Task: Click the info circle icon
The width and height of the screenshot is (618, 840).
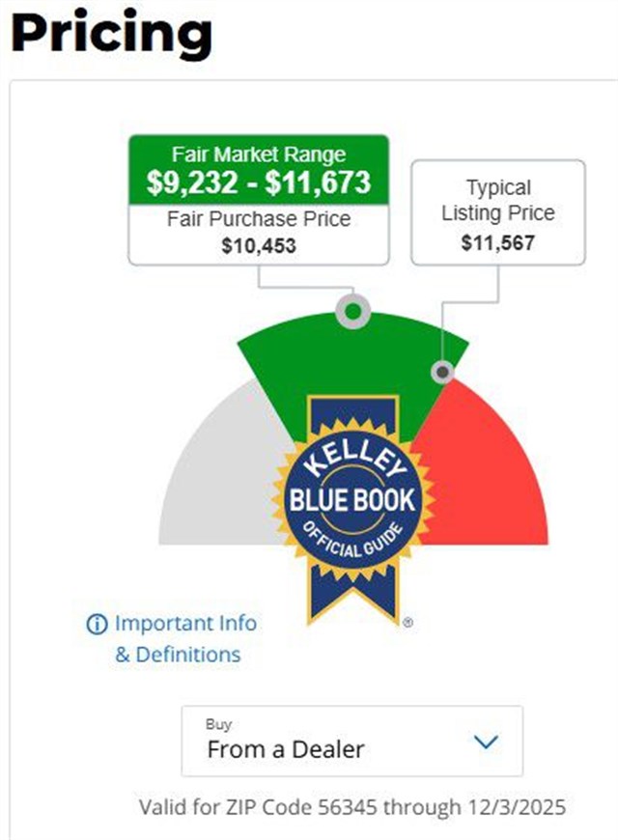Action: pyautogui.click(x=97, y=625)
